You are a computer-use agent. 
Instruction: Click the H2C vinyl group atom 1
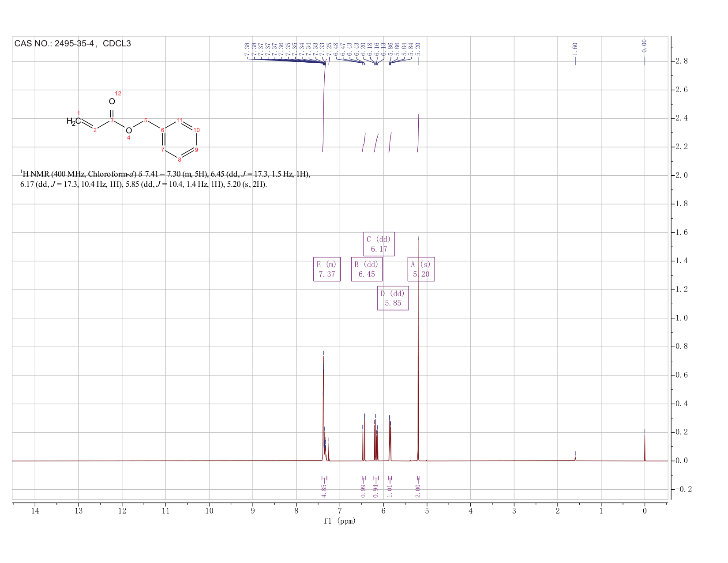click(x=73, y=121)
